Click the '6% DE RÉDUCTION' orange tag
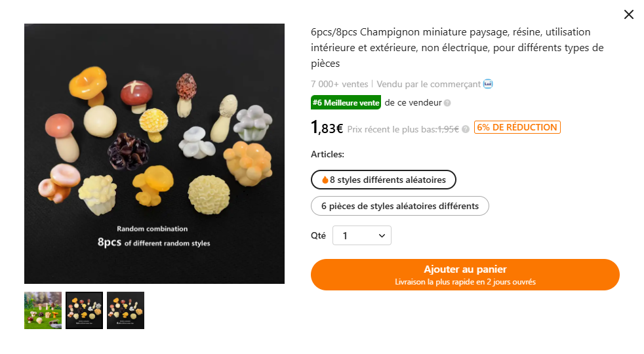Image resolution: width=644 pixels, height=354 pixels. tap(517, 127)
